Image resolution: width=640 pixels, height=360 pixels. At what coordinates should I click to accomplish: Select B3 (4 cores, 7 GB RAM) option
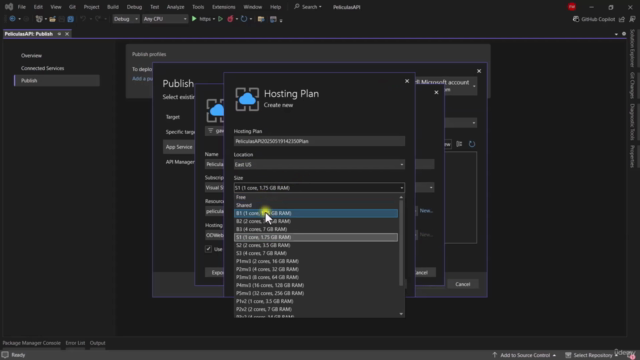(316, 229)
